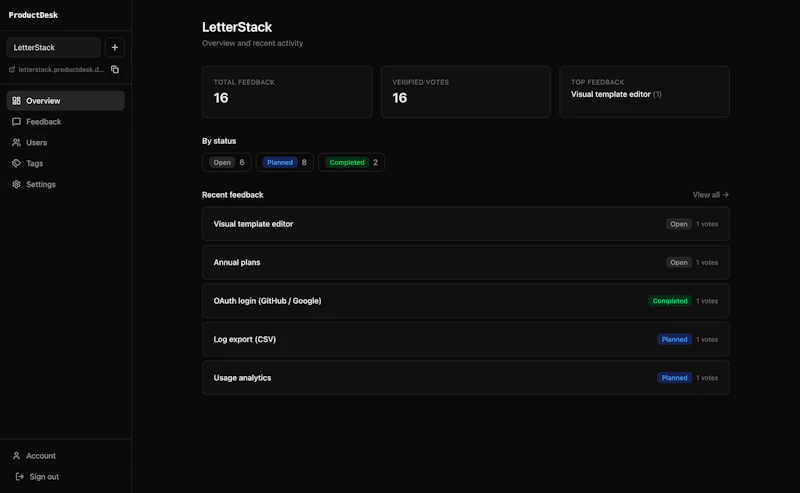Open the Usage analytics feedback row

(466, 378)
